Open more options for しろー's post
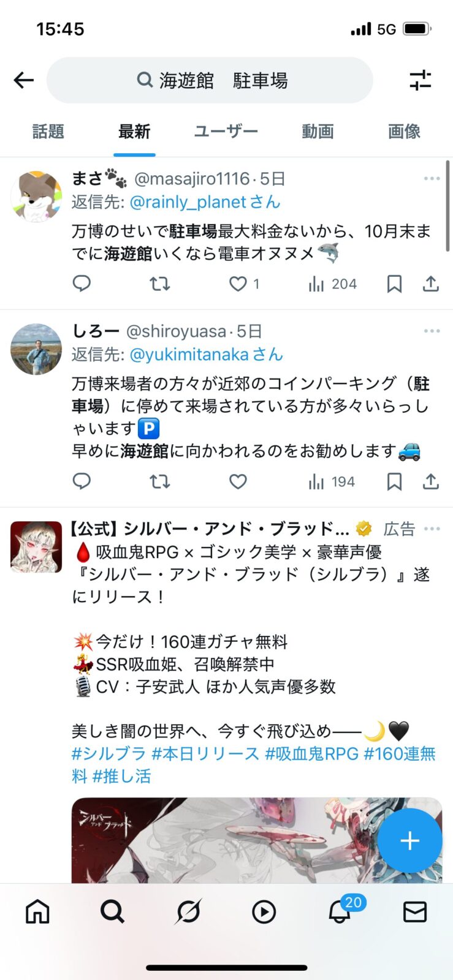The image size is (453, 980). [432, 331]
